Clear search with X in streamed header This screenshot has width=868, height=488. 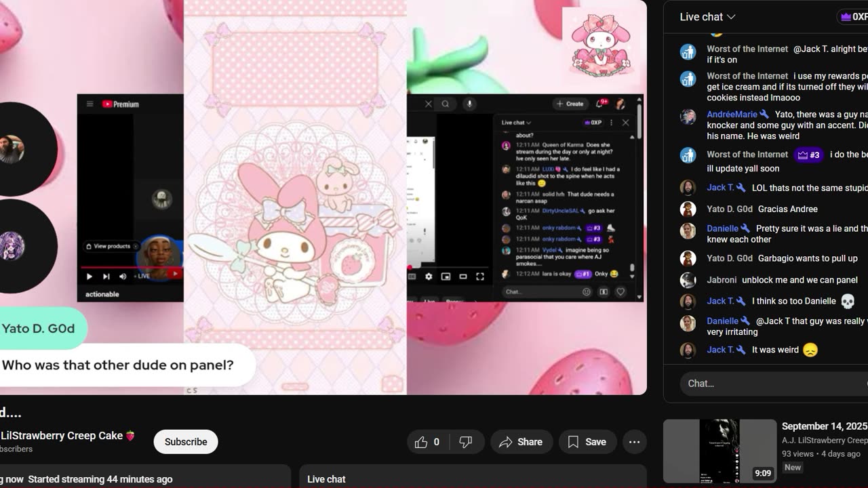point(428,104)
